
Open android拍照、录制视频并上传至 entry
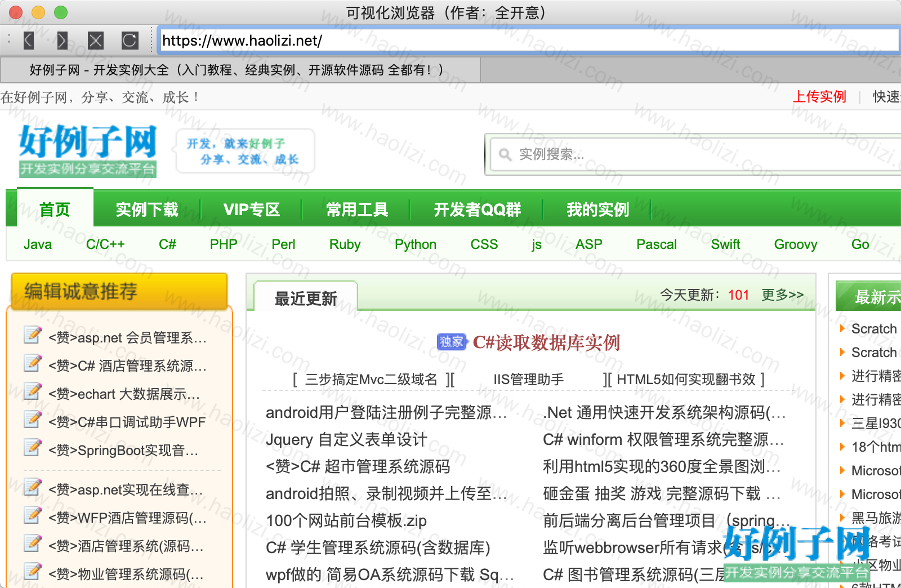point(386,494)
